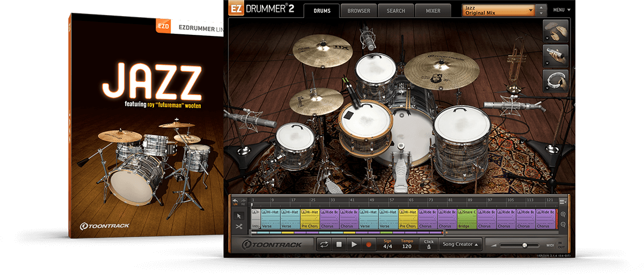The width and height of the screenshot is (644, 277).
Task: Select the green Snare Bridge block
Action: point(466,219)
